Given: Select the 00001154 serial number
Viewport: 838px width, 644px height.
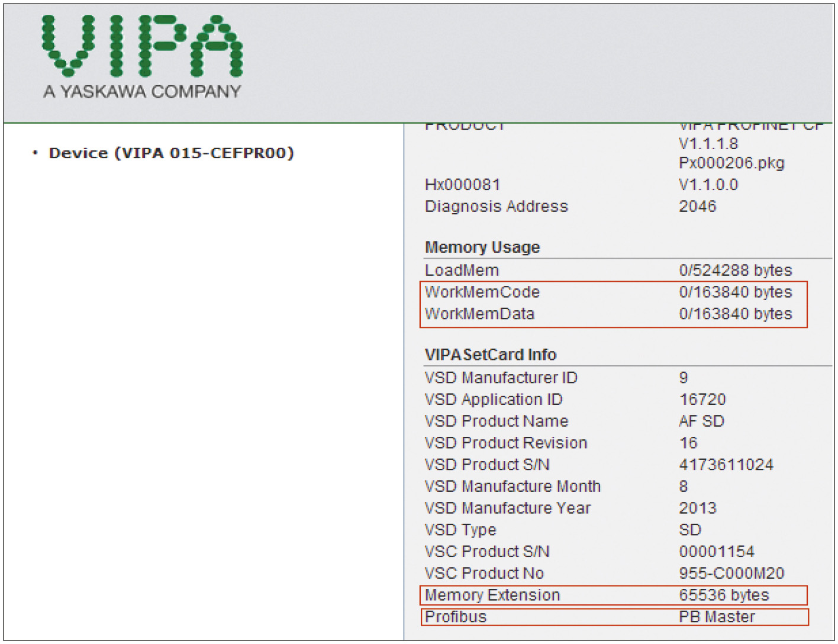Looking at the screenshot, I should 717,552.
